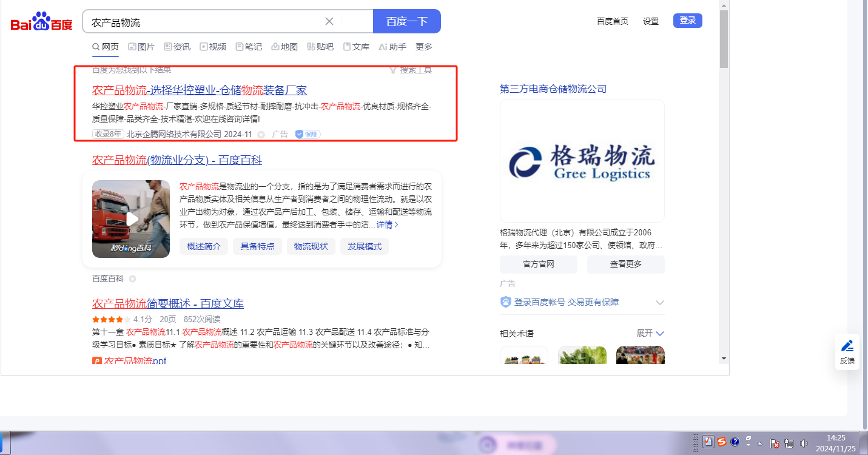Open the Ai 助手 tab

(392, 47)
